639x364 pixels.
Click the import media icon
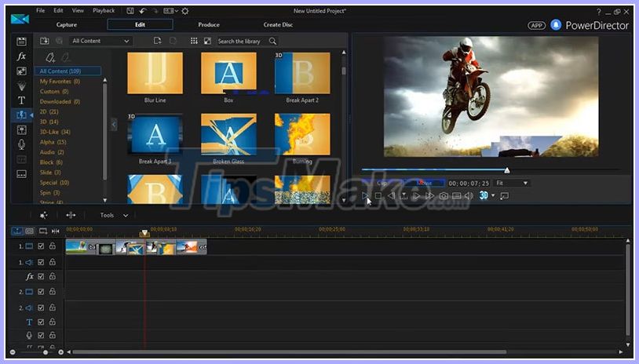(x=44, y=41)
